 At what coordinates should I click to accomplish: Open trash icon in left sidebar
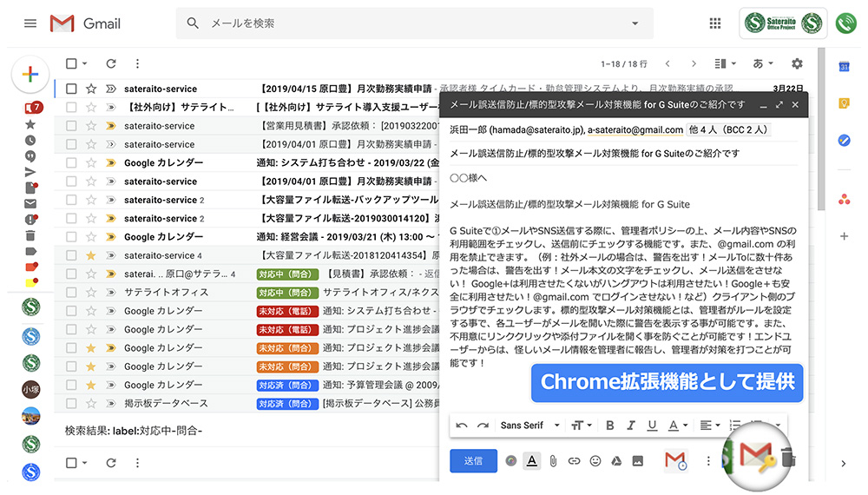click(x=30, y=236)
